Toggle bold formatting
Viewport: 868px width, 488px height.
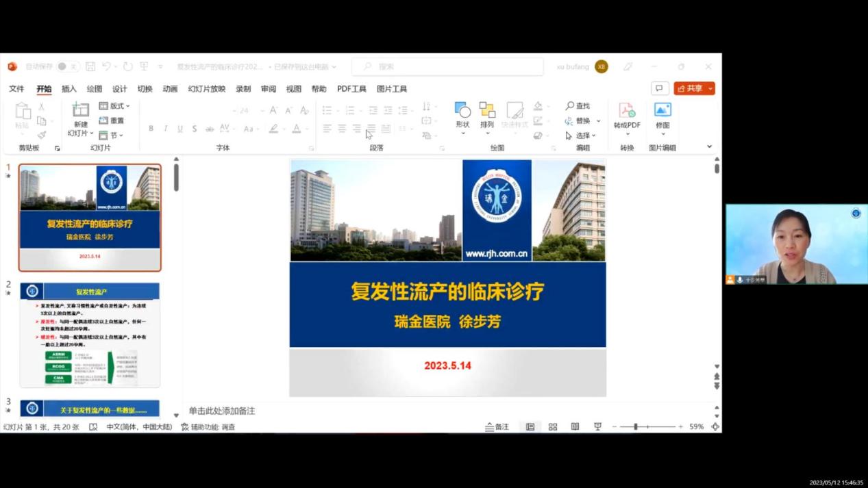(x=151, y=128)
